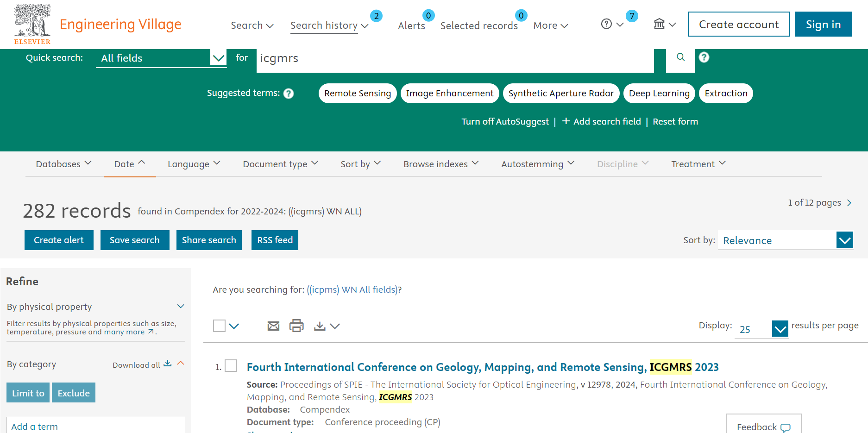868x433 pixels.
Task: Click the Exclude button
Action: 74,393
